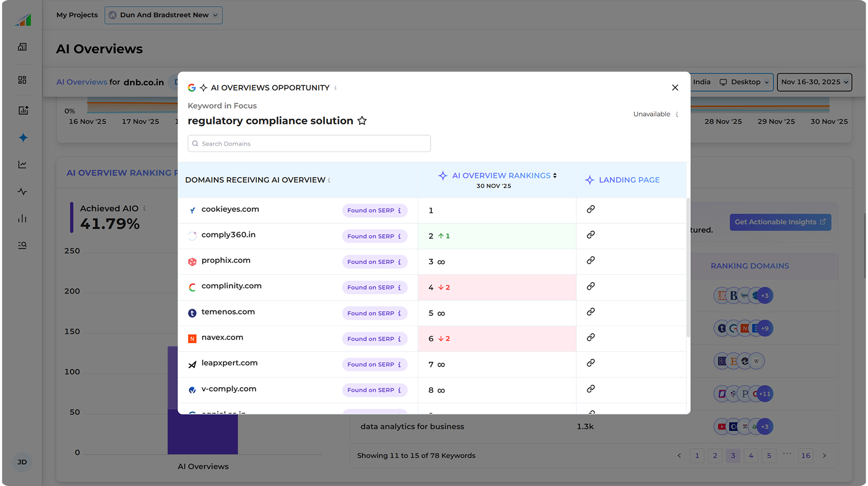Click the modal's vertical scrollbar
The image size is (868, 486).
click(688, 268)
